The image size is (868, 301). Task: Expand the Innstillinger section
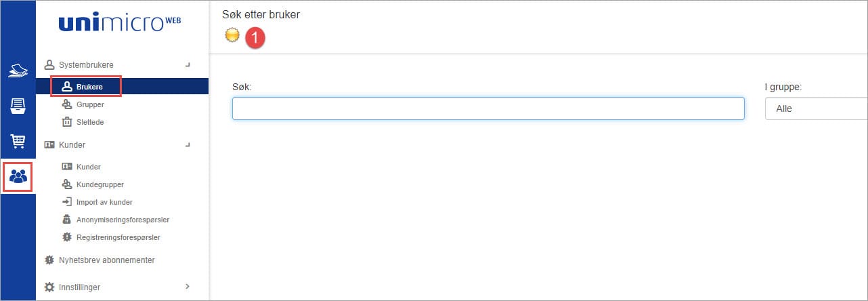tap(188, 287)
